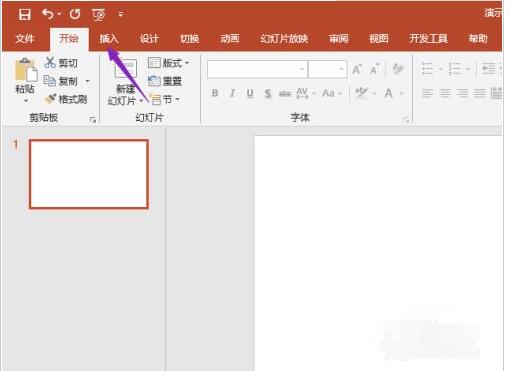Align text left

427,93
